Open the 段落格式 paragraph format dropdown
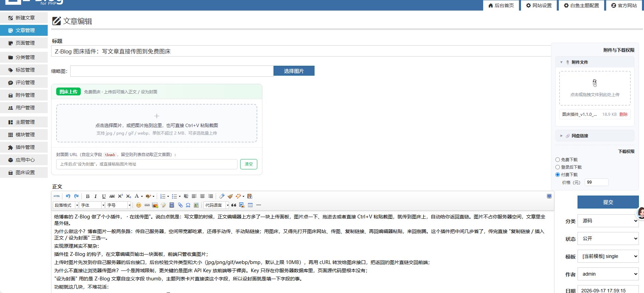 pos(66,205)
